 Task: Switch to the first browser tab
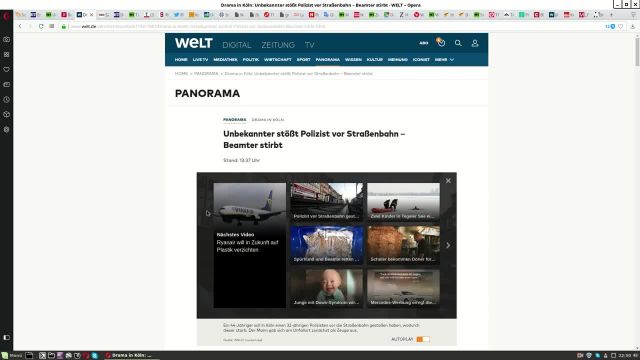(20, 15)
